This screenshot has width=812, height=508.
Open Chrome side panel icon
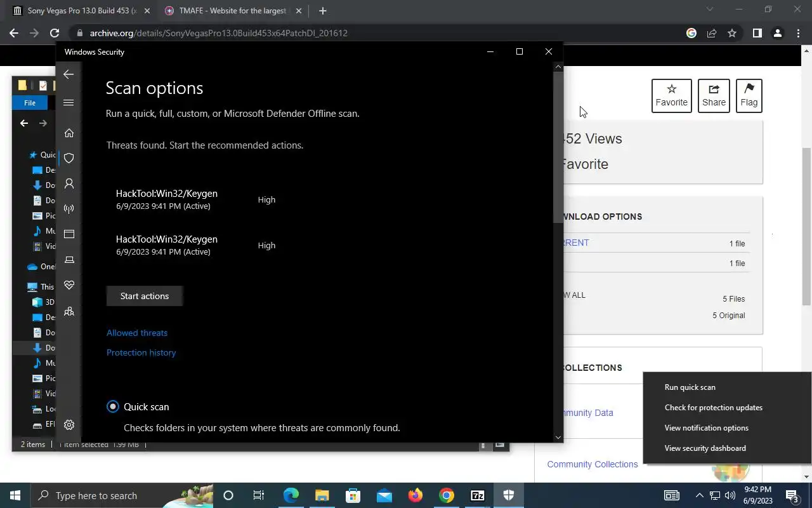[x=757, y=33]
